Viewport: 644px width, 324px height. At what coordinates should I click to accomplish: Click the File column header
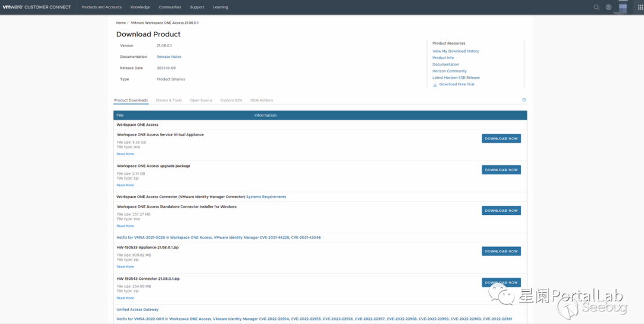point(120,116)
